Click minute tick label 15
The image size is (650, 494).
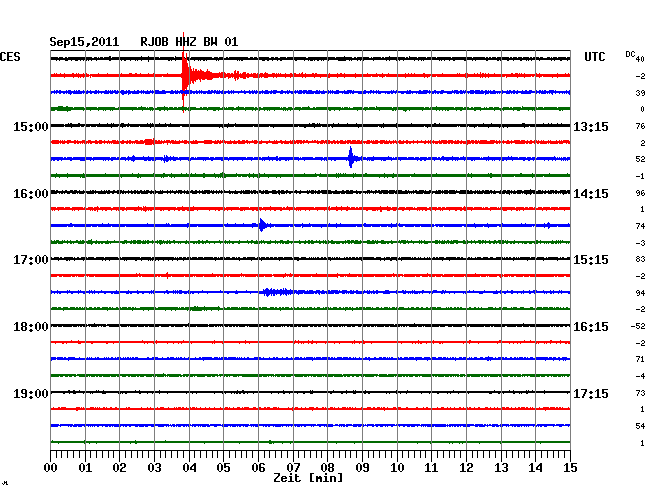(570, 467)
